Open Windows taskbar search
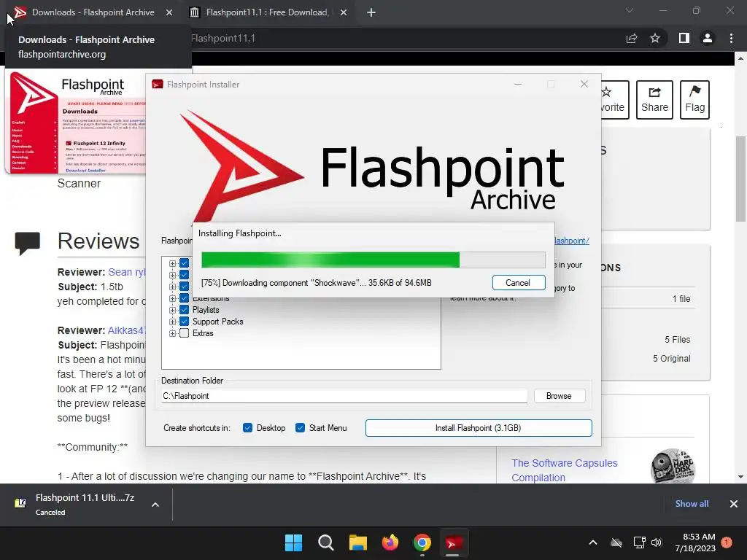 point(326,542)
